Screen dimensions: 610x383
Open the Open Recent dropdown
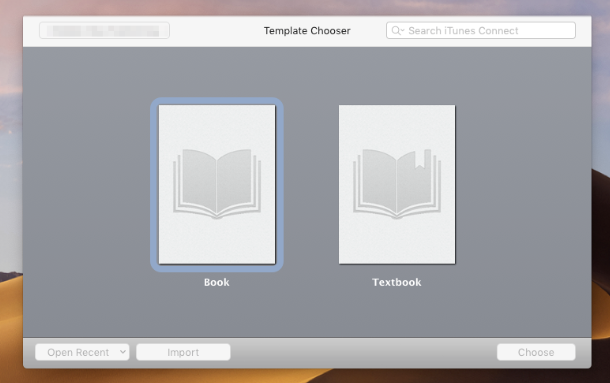point(82,352)
